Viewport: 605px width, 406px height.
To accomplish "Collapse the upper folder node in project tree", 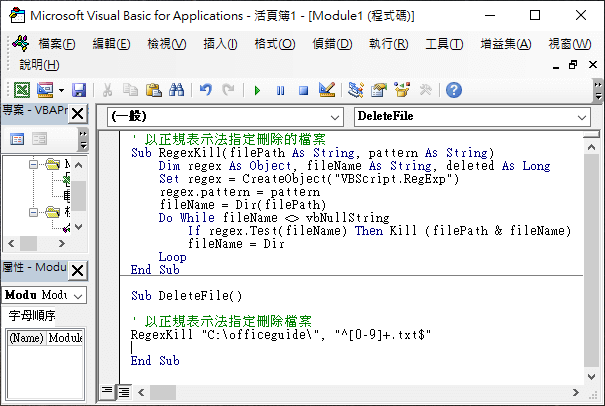I will (x=34, y=165).
